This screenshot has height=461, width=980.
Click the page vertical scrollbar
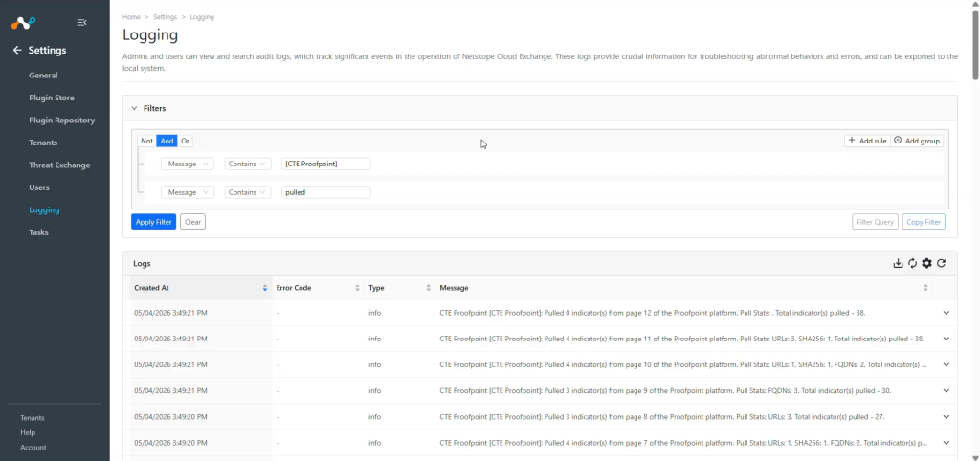click(x=975, y=45)
